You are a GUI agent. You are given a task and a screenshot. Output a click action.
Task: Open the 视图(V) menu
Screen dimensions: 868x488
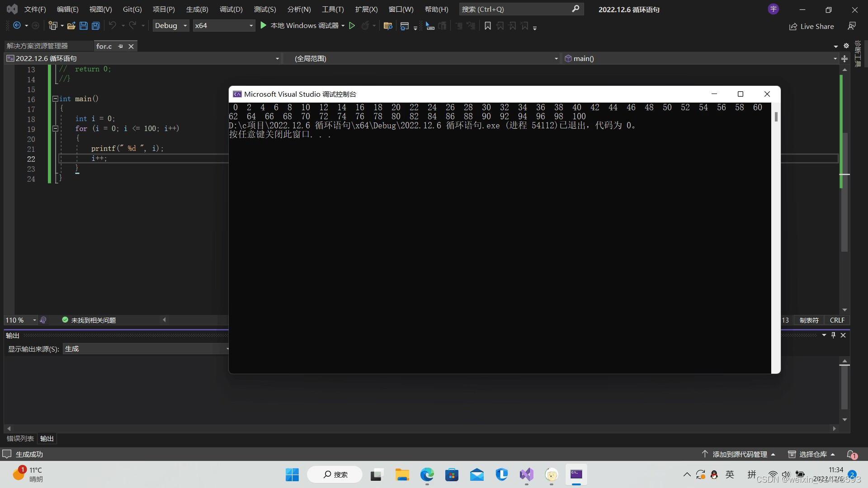pyautogui.click(x=100, y=9)
